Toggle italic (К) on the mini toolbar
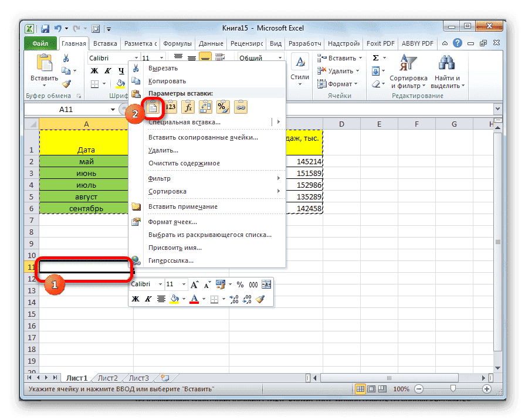 click(148, 299)
